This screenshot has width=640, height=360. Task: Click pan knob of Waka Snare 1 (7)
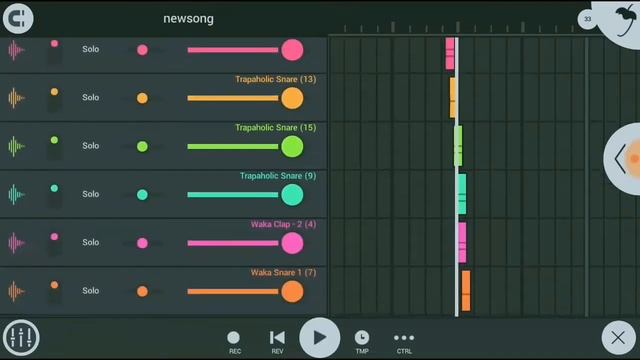pos(142,291)
